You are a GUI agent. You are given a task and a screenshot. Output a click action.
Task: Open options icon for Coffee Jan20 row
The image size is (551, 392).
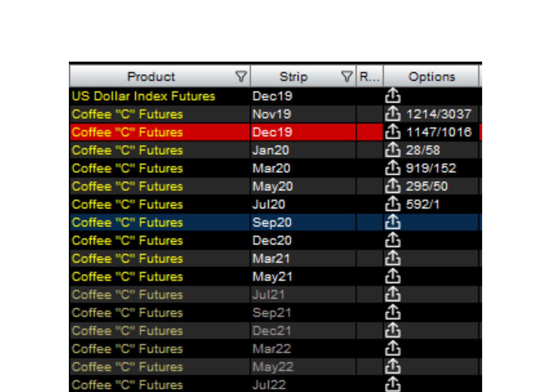393,150
